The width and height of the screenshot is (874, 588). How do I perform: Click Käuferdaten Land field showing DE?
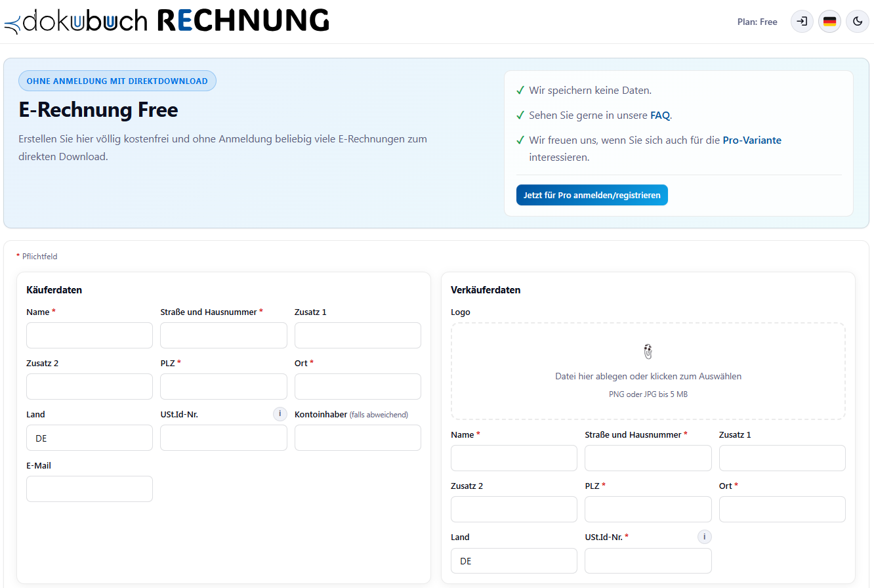coord(89,438)
